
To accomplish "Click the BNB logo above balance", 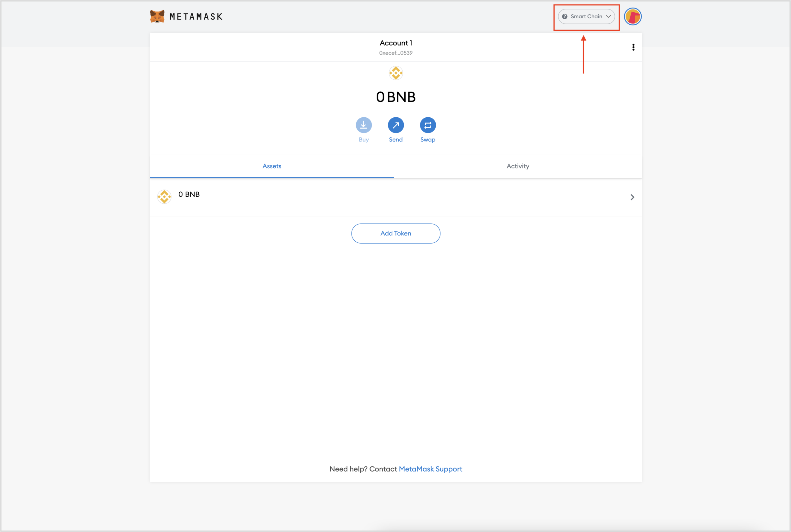I will [396, 73].
